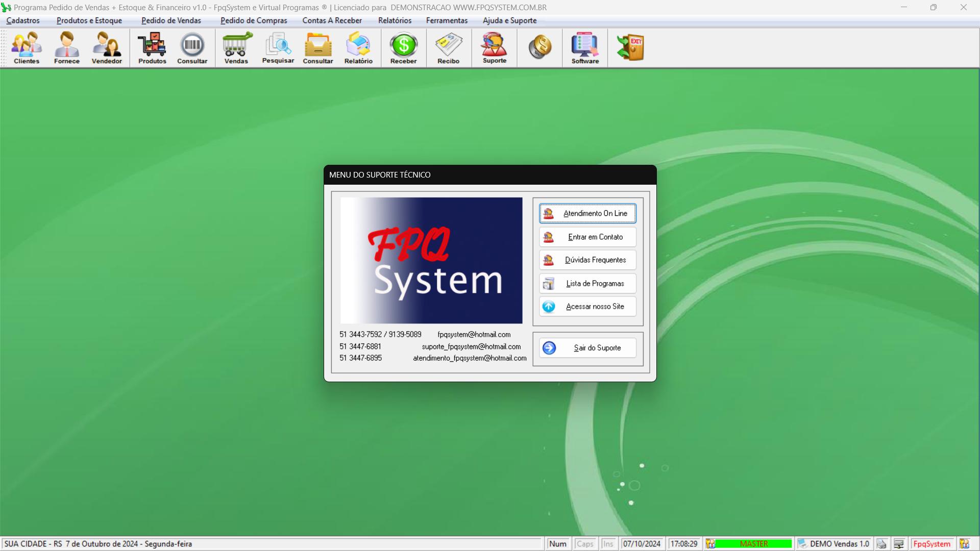Image resolution: width=980 pixels, height=551 pixels.
Task: Click the Entrar em Contato button
Action: (x=587, y=237)
